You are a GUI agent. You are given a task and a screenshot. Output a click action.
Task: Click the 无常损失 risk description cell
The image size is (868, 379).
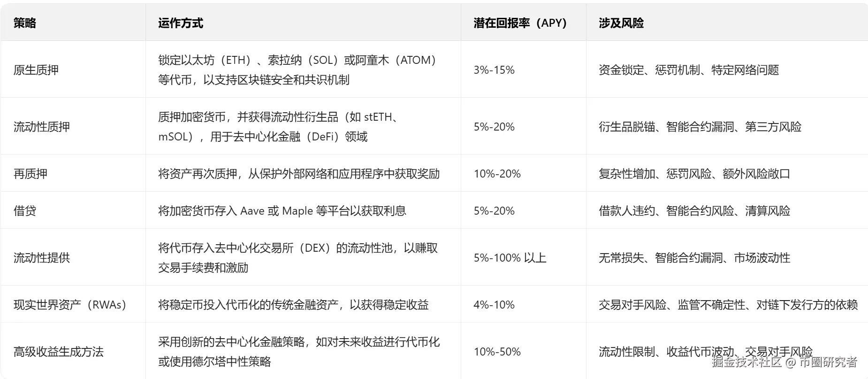pyautogui.click(x=694, y=258)
